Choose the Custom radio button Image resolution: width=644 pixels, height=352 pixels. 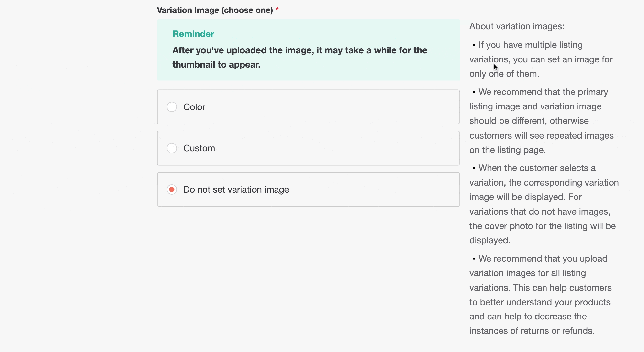click(172, 148)
